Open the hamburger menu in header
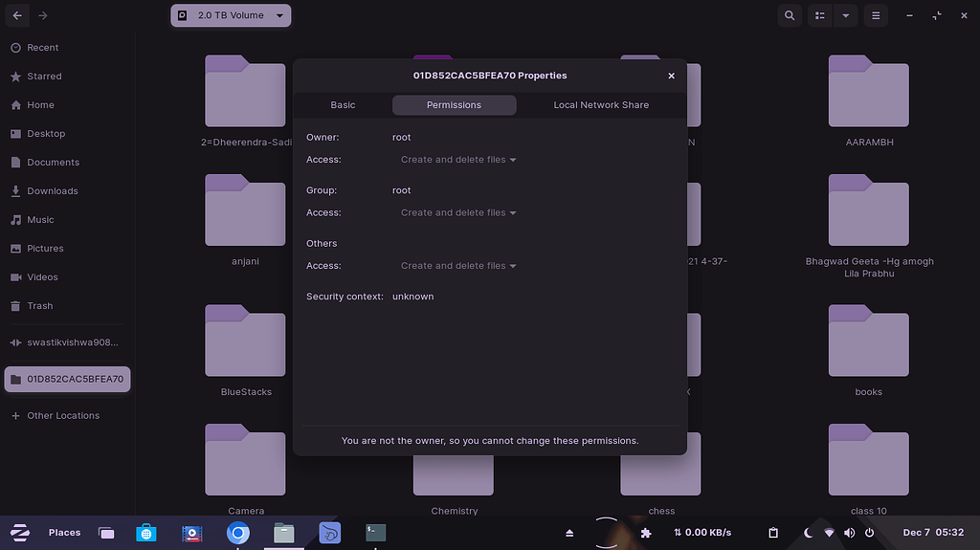Viewport: 980px width, 550px height. (876, 15)
